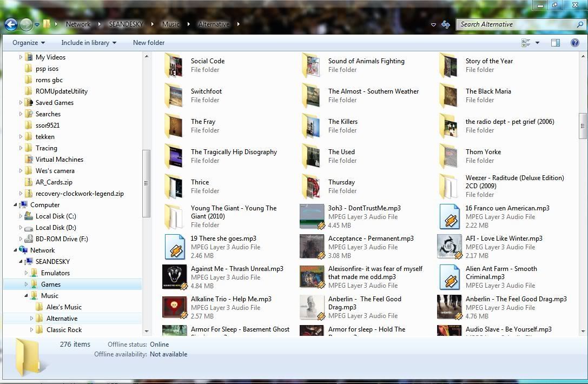
Task: Select the Social Code folder icon
Action: tap(174, 65)
